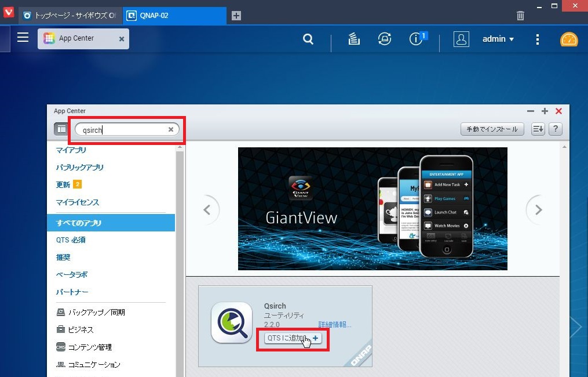Select コミュニケーション category
The image size is (588, 377).
94,364
